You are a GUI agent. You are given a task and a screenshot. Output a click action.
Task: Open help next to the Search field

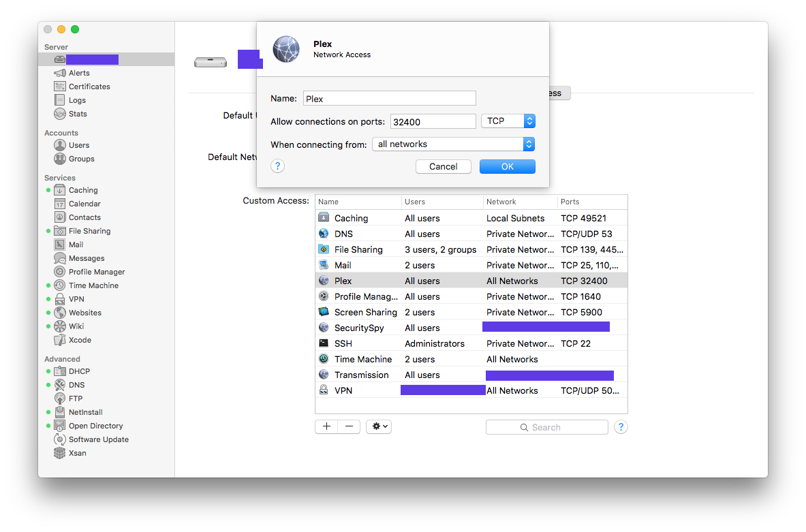pos(621,427)
